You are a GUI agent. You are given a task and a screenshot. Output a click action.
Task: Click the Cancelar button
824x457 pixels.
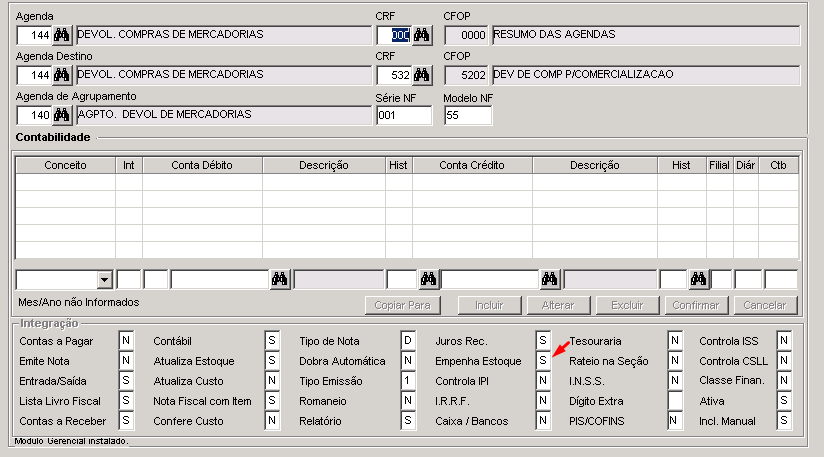point(765,305)
